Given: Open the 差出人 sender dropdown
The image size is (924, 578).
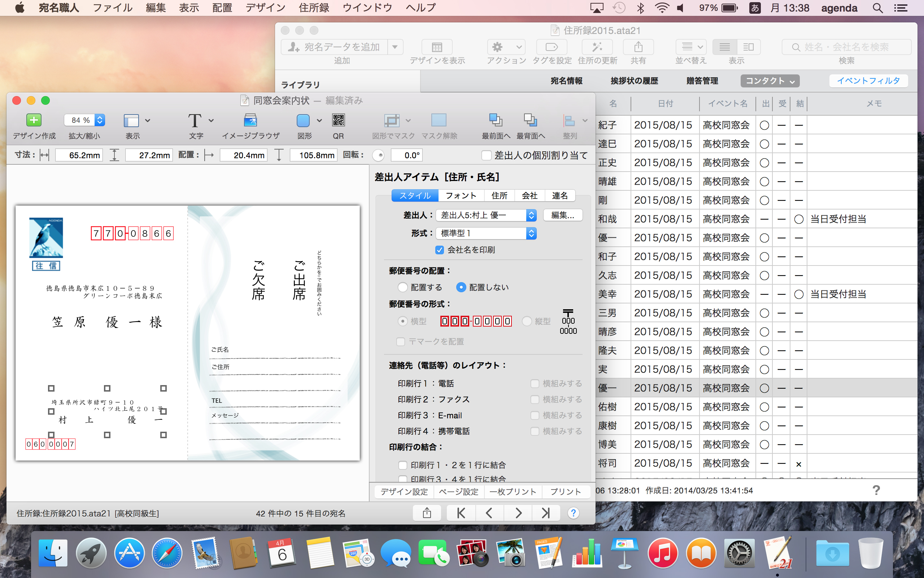Looking at the screenshot, I should 486,215.
